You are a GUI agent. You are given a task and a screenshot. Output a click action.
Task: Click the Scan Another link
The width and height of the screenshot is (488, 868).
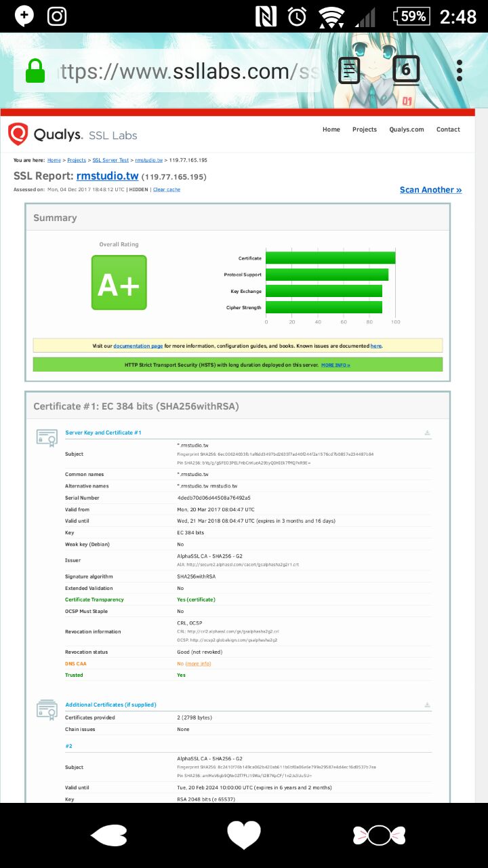click(430, 190)
